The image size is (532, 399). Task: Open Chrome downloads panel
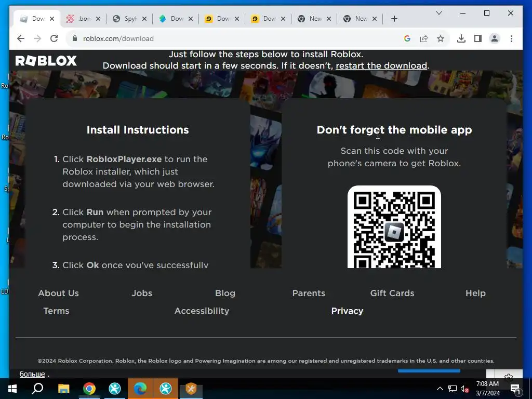461,38
